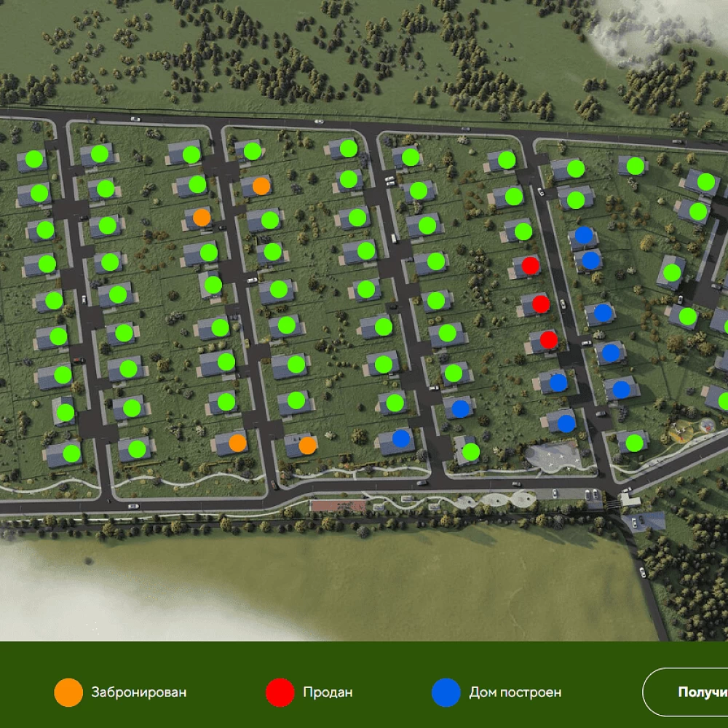The height and width of the screenshot is (728, 728).
Task: Click the Дом построен legend text
Action: 515,692
